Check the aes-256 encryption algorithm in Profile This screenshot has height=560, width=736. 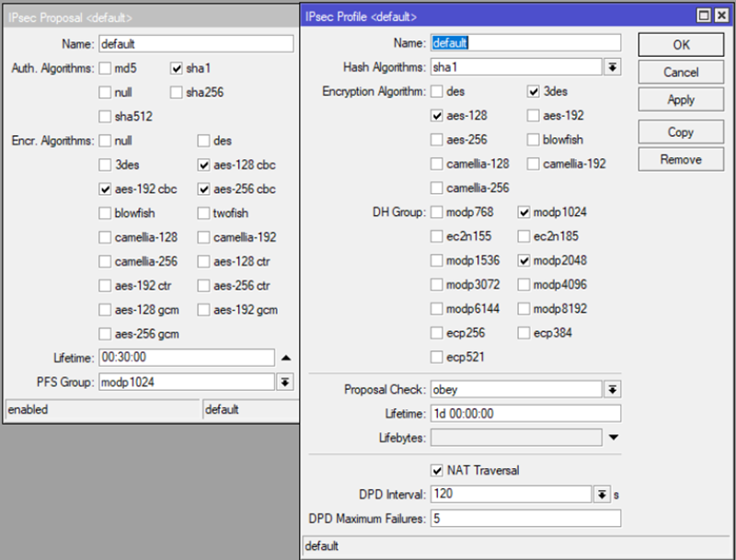438,140
